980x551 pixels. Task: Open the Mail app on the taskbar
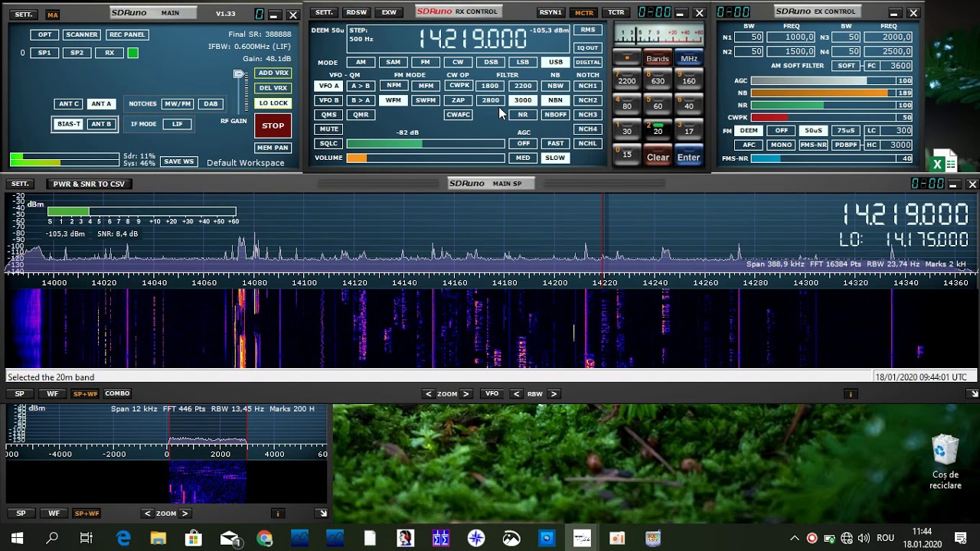(229, 538)
